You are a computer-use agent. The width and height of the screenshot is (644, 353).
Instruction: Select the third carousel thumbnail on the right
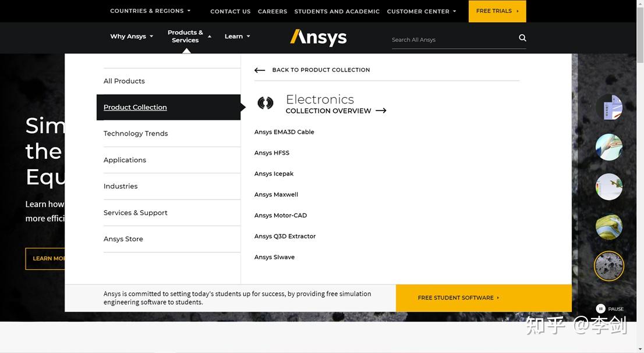[x=609, y=187]
